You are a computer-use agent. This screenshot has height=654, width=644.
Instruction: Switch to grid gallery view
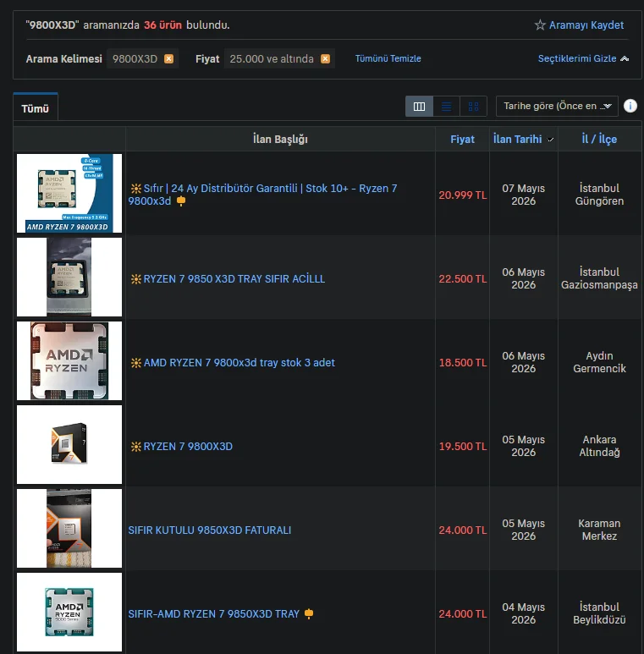(x=473, y=107)
